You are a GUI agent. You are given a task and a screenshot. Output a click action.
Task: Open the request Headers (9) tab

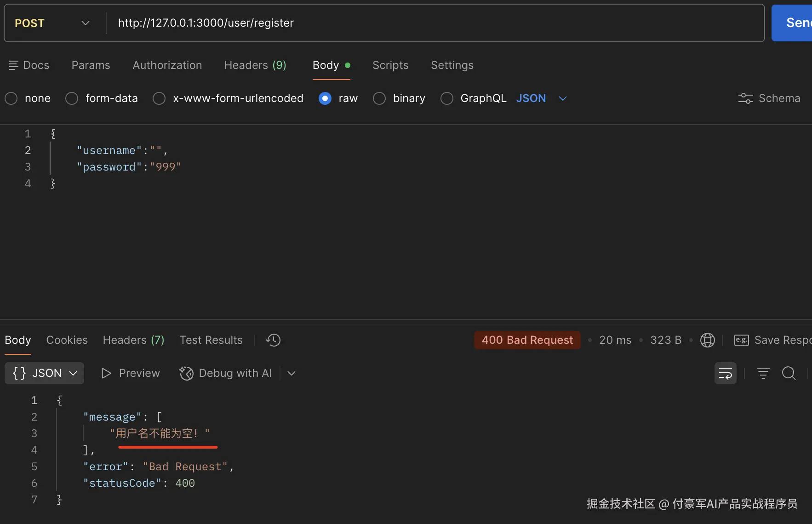click(x=255, y=65)
